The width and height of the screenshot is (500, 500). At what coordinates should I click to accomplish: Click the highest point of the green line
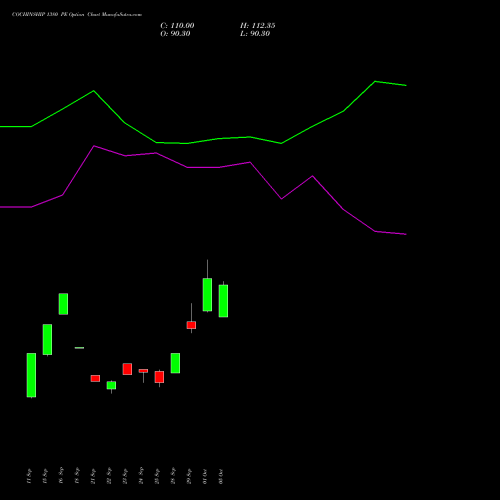pyautogui.click(x=375, y=81)
